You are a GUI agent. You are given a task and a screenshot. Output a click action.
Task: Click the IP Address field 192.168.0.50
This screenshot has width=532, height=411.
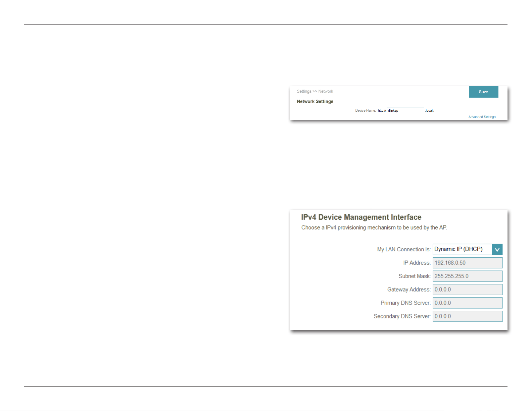coord(468,263)
